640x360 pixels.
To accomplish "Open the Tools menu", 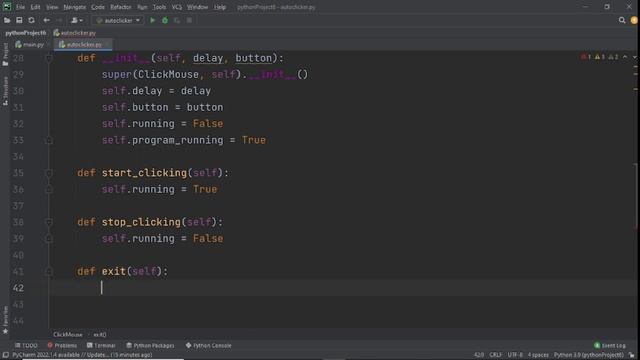I will click(x=160, y=7).
